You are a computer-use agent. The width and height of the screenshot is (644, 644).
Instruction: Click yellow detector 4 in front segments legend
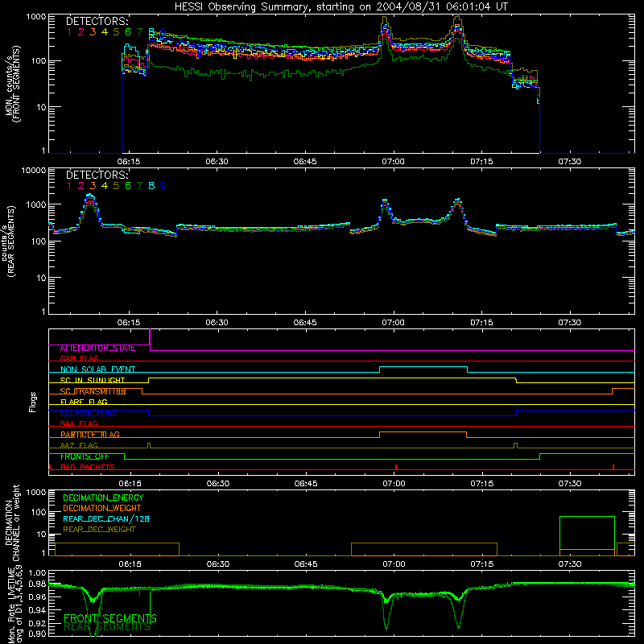point(105,32)
